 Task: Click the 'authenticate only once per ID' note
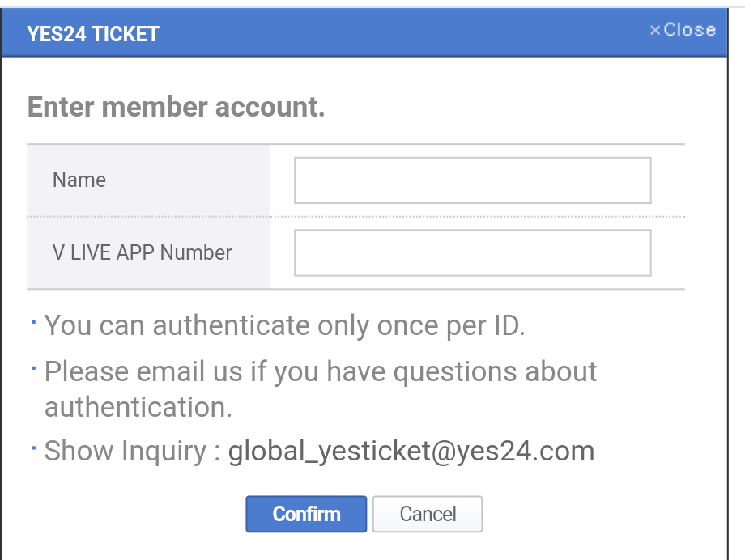[285, 325]
